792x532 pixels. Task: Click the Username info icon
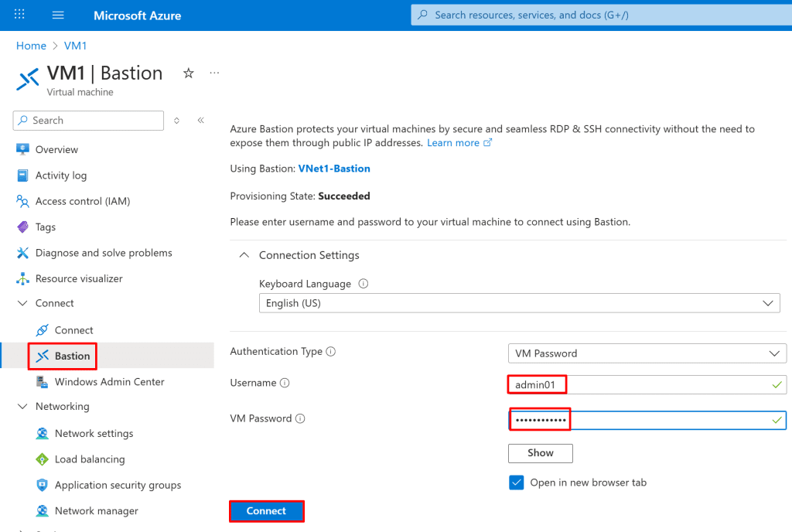click(285, 384)
